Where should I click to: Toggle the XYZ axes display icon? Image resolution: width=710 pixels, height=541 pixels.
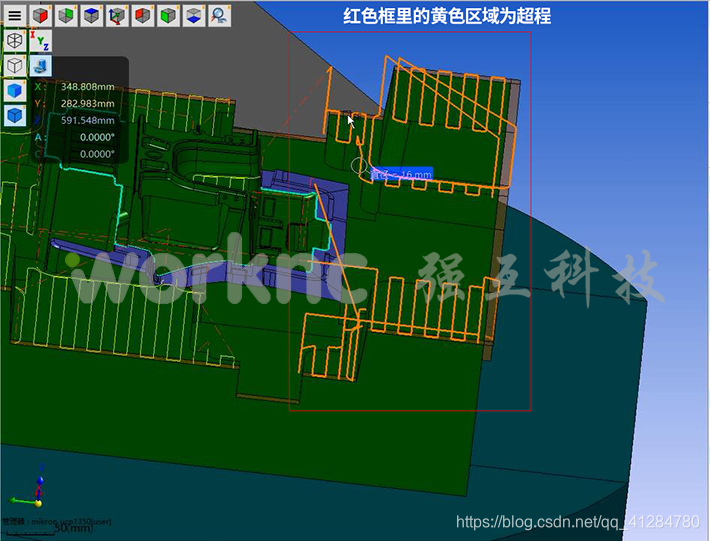point(41,41)
